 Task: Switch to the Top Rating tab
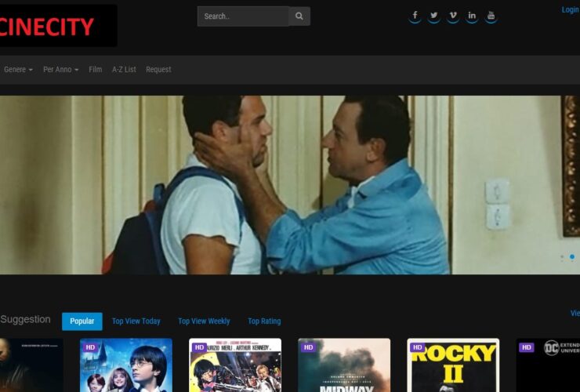click(264, 321)
